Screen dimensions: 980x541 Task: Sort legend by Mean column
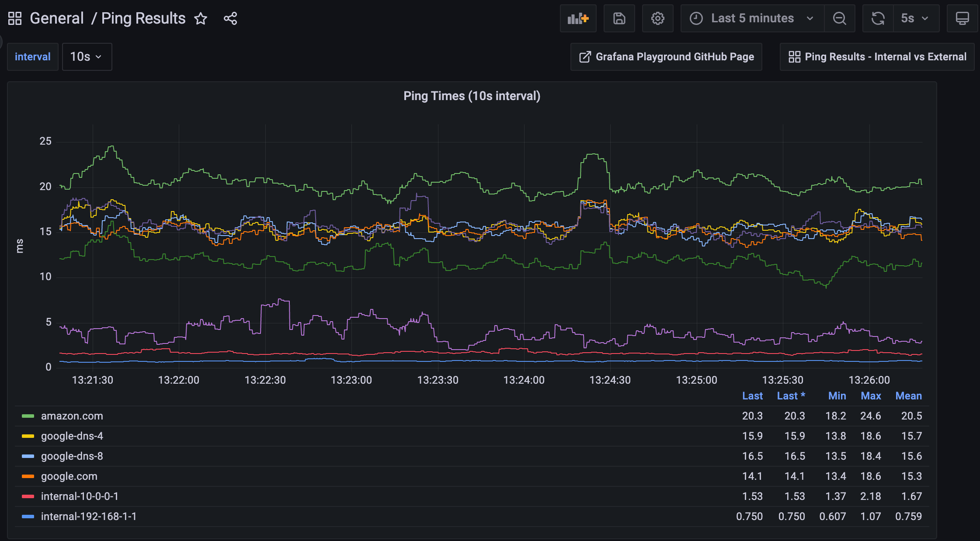click(908, 396)
